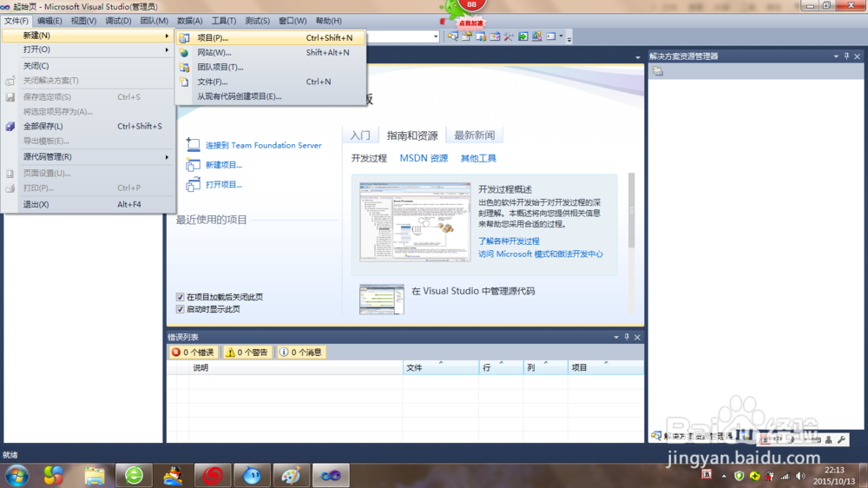Viewport: 868px width, 488px height.
Task: Sort the error list by 文件 column
Action: pyautogui.click(x=441, y=367)
